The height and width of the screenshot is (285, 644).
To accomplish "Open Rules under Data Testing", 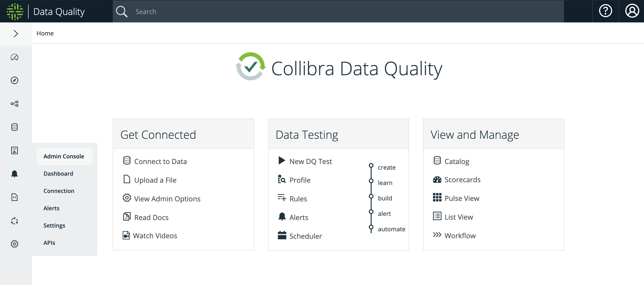I will point(298,199).
